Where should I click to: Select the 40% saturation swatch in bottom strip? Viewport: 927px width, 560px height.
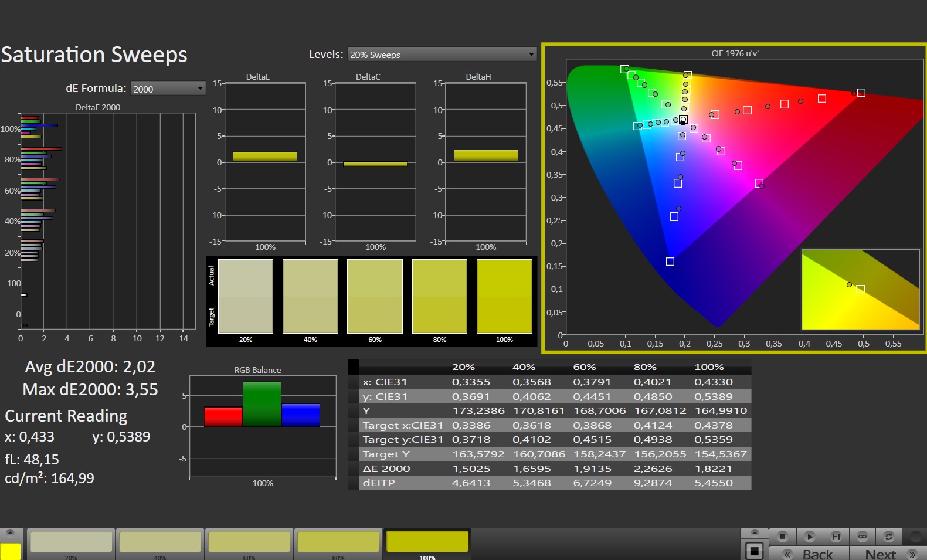point(160,542)
